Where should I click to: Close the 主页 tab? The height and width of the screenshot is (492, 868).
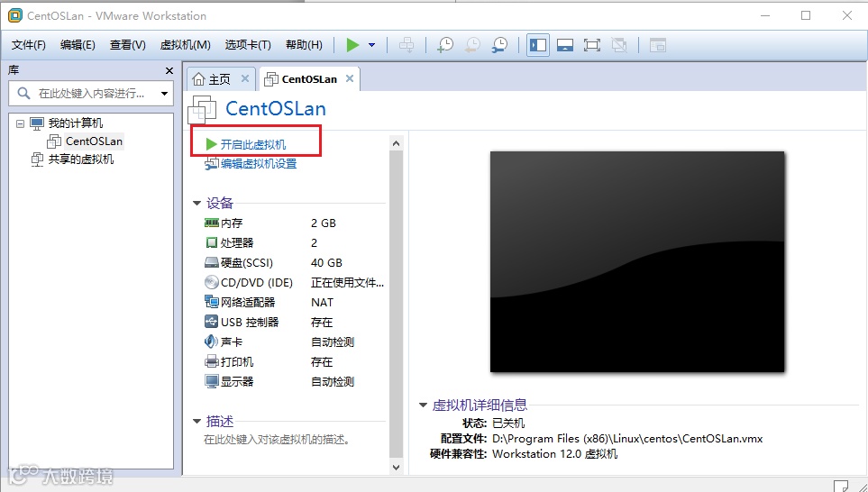point(244,78)
